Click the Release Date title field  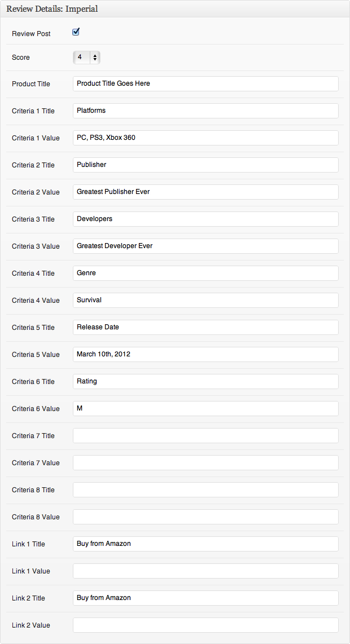coord(205,328)
